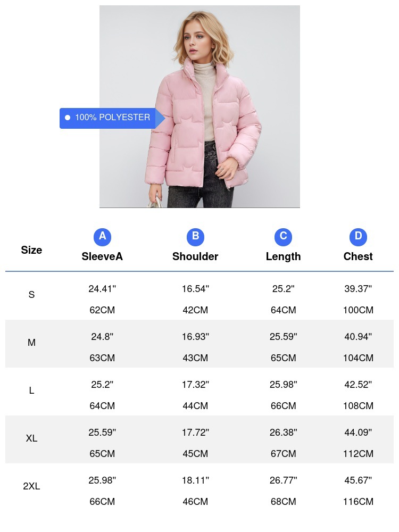Image resolution: width=399 pixels, height=532 pixels.
Task: Select the L size row label
Action: (x=31, y=390)
